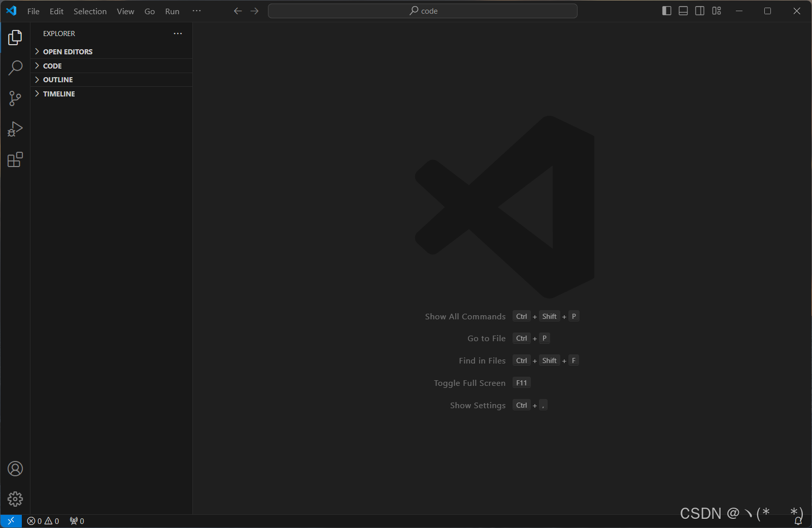Open the Manage gear icon
812x528 pixels.
pos(15,499)
